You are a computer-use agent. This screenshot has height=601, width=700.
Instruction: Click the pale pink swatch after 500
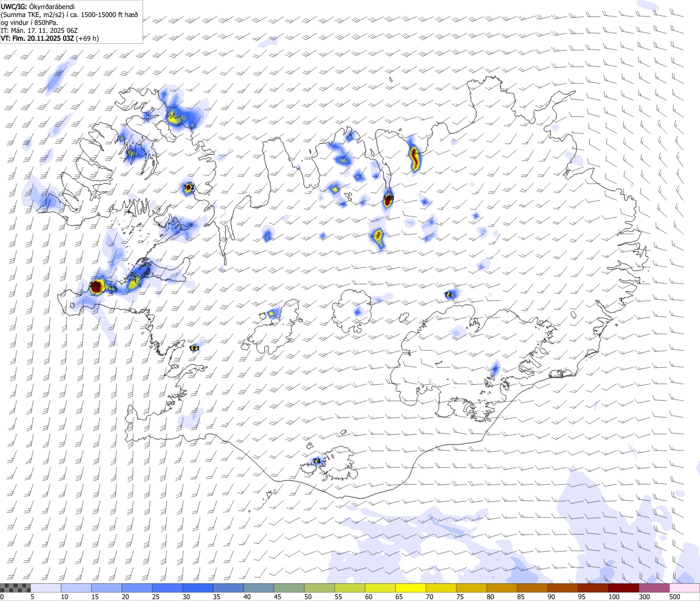[685, 588]
